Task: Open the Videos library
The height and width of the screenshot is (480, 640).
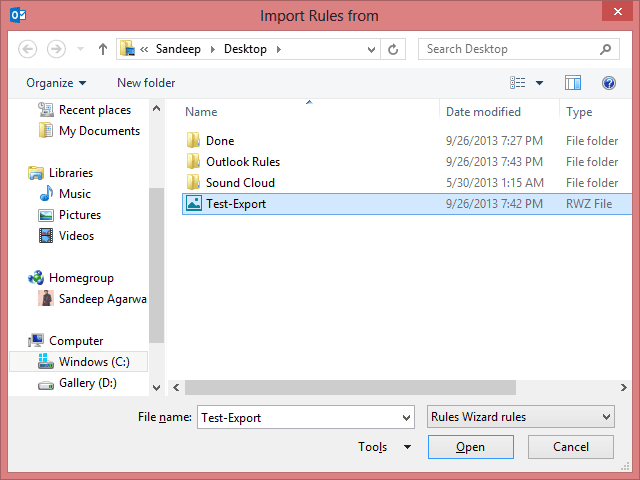Action: point(66,236)
